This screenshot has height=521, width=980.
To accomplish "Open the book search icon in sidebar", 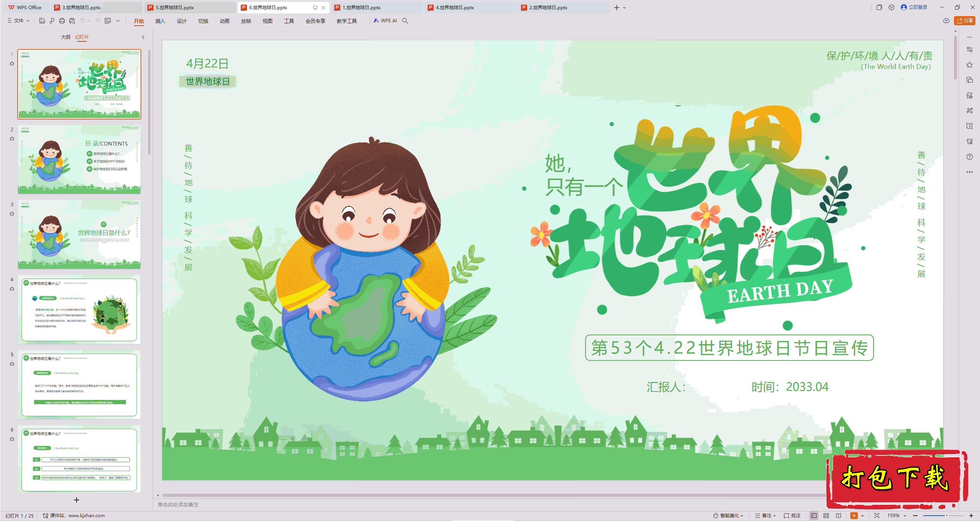I will (970, 126).
